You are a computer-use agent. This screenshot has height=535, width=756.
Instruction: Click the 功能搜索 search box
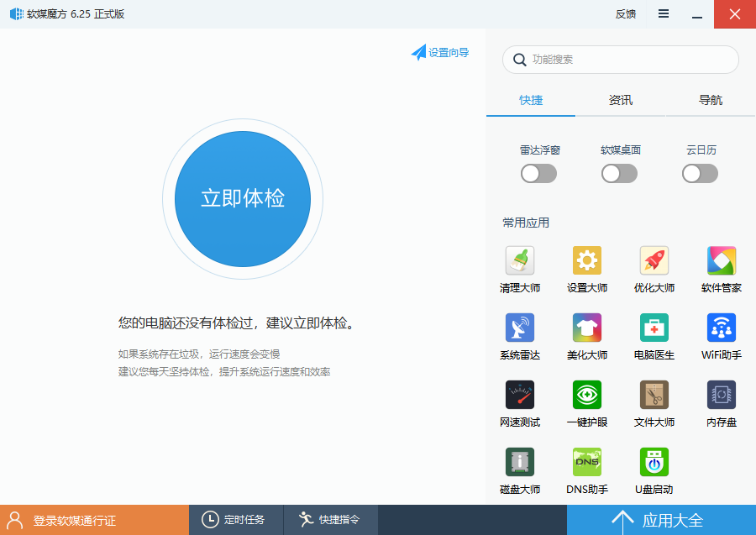pyautogui.click(x=620, y=60)
